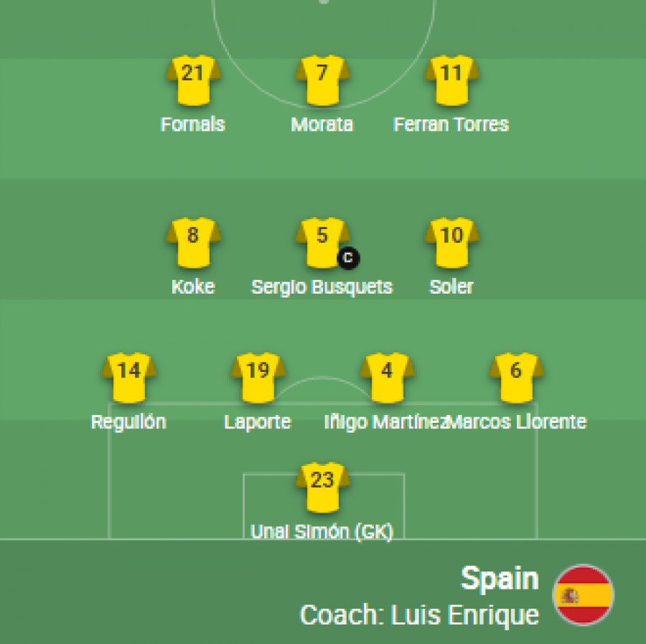The width and height of the screenshot is (646, 644).
Task: Click the Spain flag emblem
Action: pyautogui.click(x=583, y=595)
